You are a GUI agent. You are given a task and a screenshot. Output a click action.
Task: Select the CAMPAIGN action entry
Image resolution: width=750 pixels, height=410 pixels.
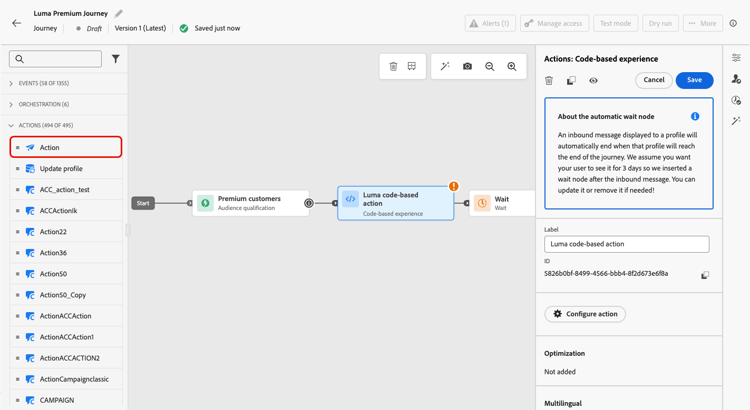(x=66, y=400)
